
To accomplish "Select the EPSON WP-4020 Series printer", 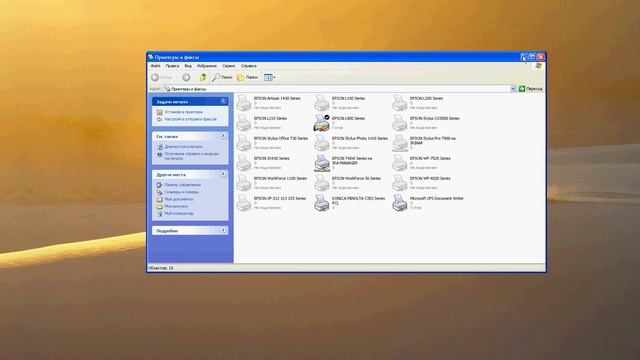I will coord(421,183).
